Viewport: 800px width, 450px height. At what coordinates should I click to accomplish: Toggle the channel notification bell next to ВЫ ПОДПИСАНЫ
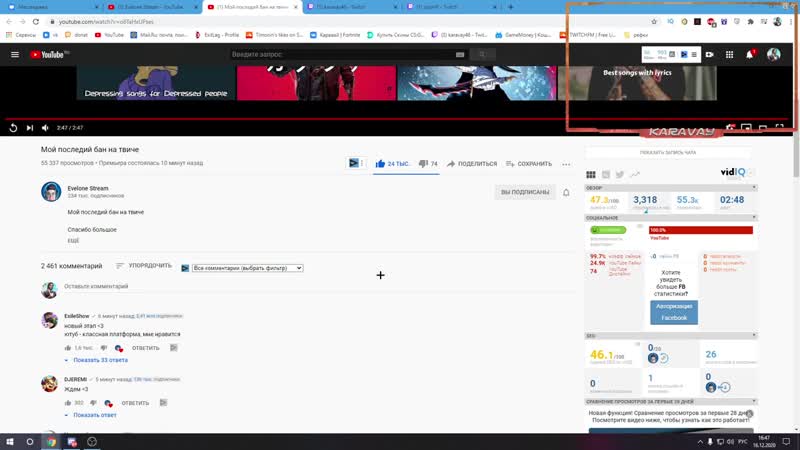566,192
